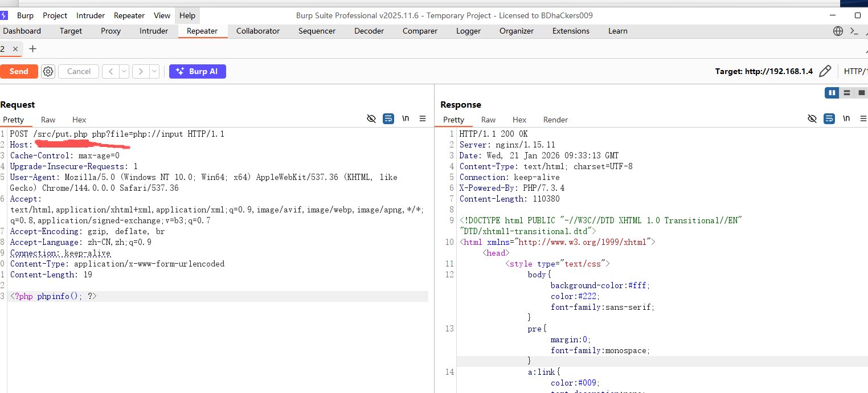Toggle \n non-printable characters in Response

pyautogui.click(x=846, y=118)
